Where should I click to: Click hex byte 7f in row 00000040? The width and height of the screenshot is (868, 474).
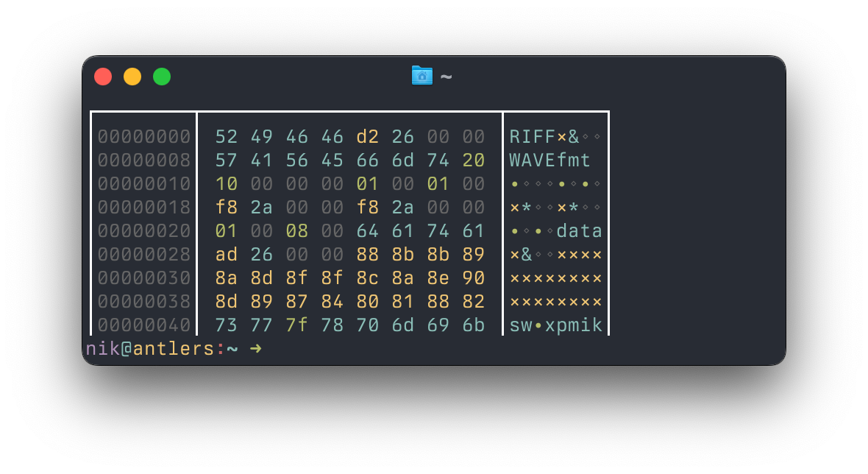click(x=296, y=325)
